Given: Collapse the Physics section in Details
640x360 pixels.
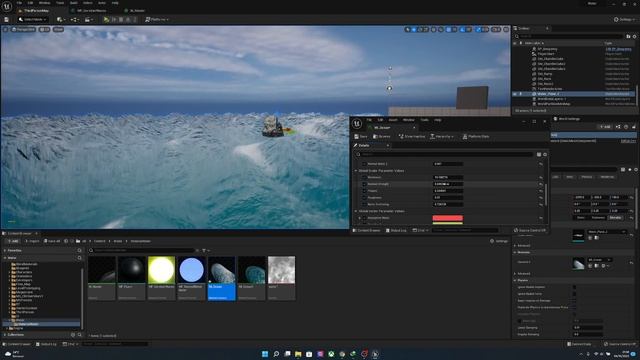Looking at the screenshot, I should tap(515, 280).
